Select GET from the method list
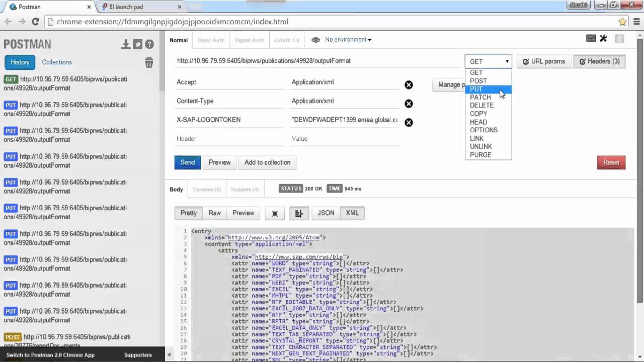644x362 pixels. click(x=488, y=72)
